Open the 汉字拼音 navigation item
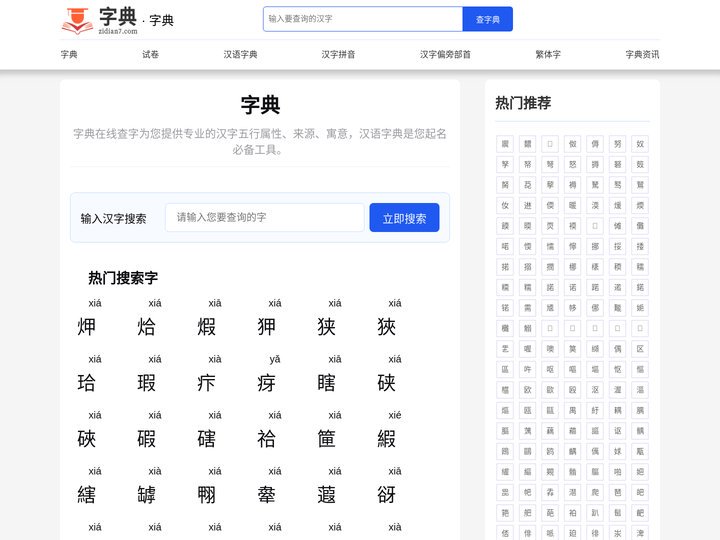Viewport: 720px width, 540px height. pos(338,54)
